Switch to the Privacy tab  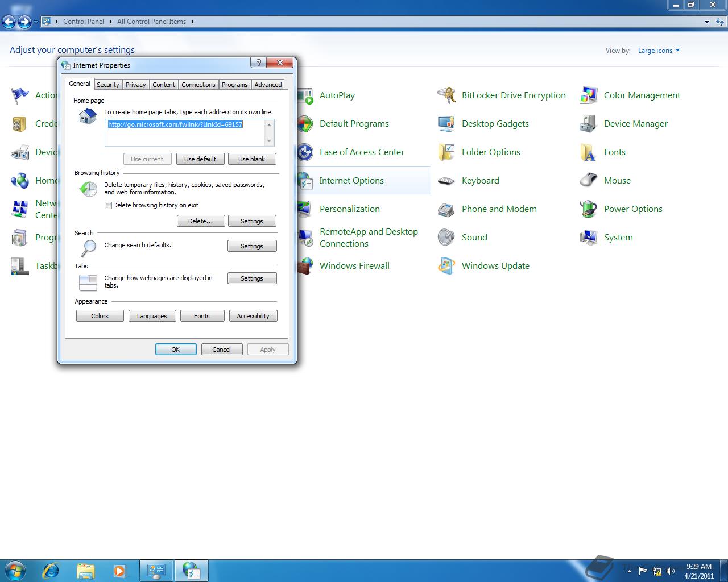[136, 85]
